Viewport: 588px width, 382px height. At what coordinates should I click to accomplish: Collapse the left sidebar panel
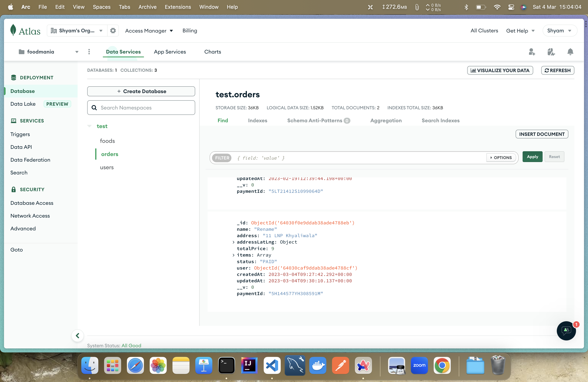(x=78, y=335)
